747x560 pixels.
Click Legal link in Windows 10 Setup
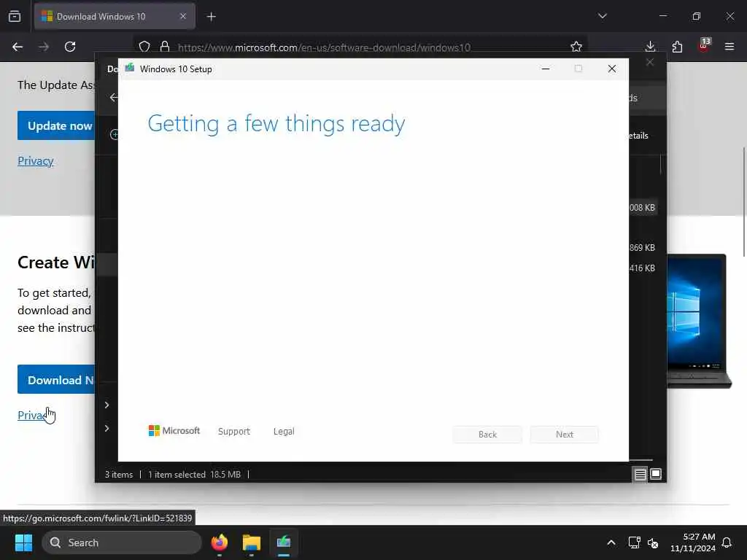pyautogui.click(x=284, y=432)
